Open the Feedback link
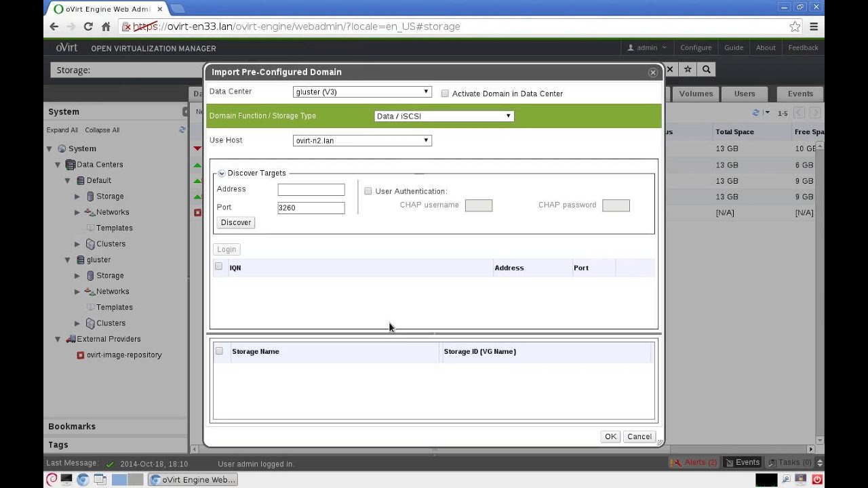 (803, 47)
